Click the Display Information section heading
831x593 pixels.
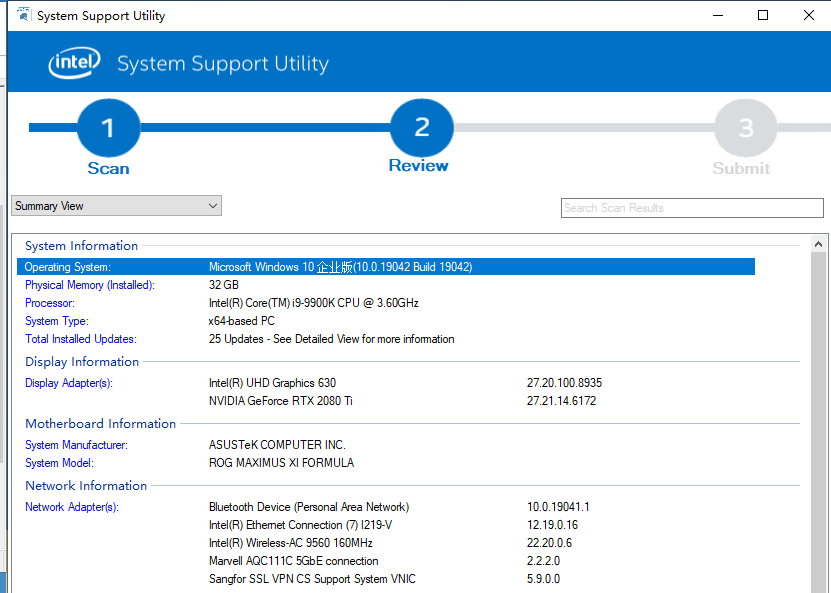pos(81,361)
